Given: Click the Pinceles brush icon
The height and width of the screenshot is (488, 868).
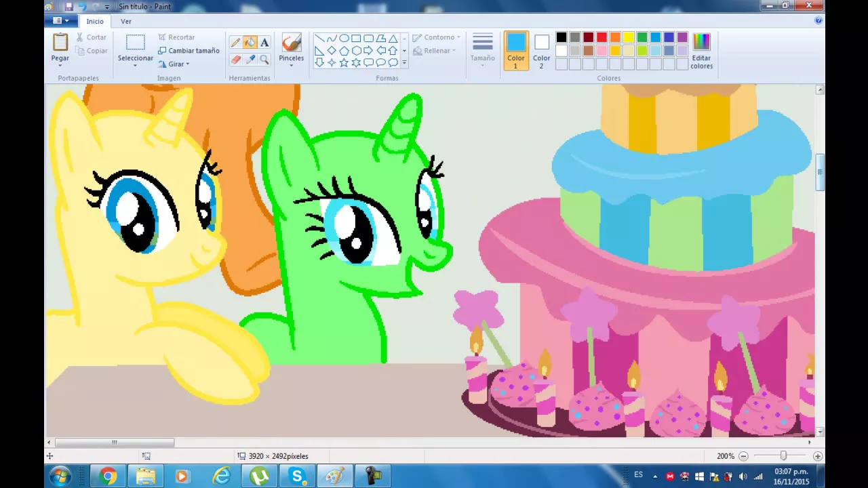Looking at the screenshot, I should (292, 42).
